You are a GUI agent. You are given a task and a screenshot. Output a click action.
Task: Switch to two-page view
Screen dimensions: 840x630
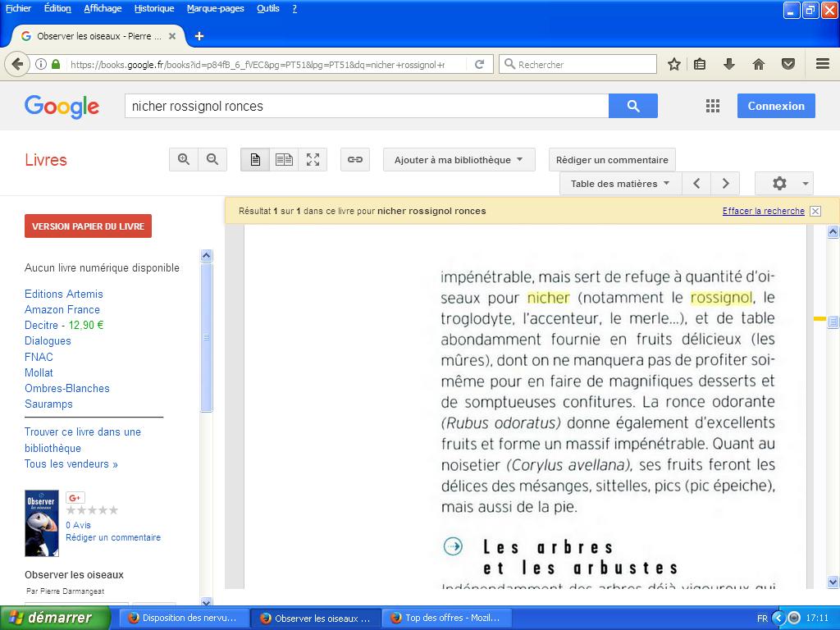pos(284,160)
